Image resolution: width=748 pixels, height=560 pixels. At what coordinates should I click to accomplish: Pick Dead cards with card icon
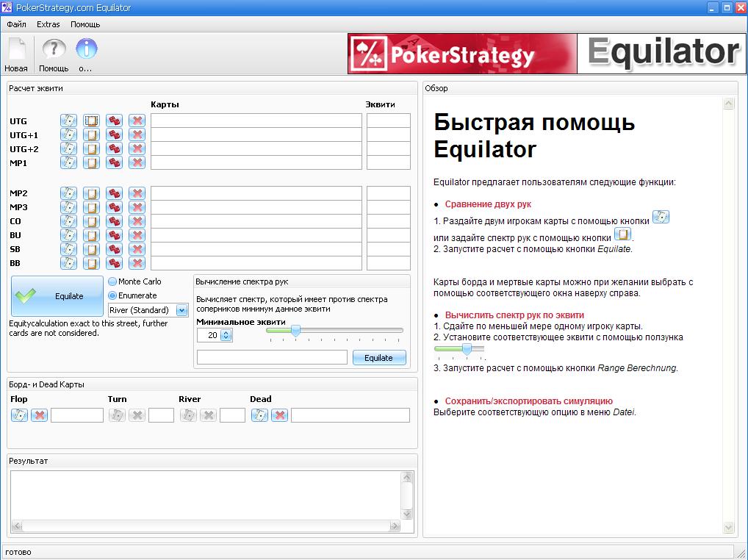point(259,415)
